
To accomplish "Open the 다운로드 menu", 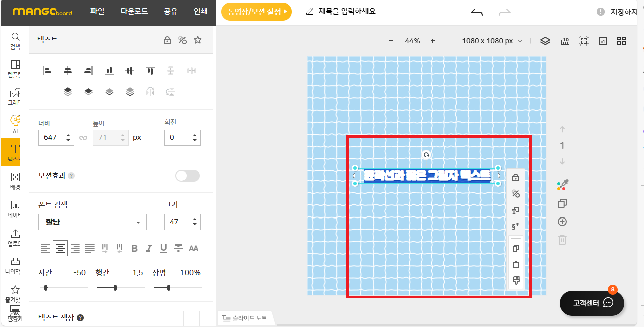I will click(x=134, y=11).
